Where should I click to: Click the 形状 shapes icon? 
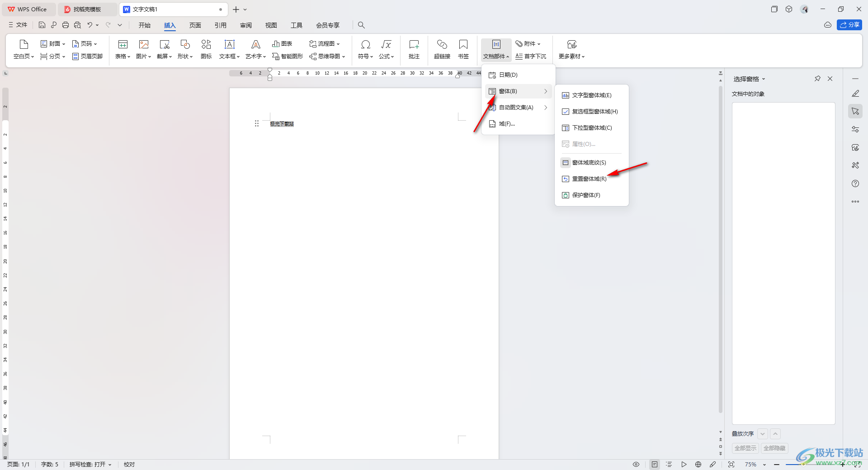tap(185, 44)
